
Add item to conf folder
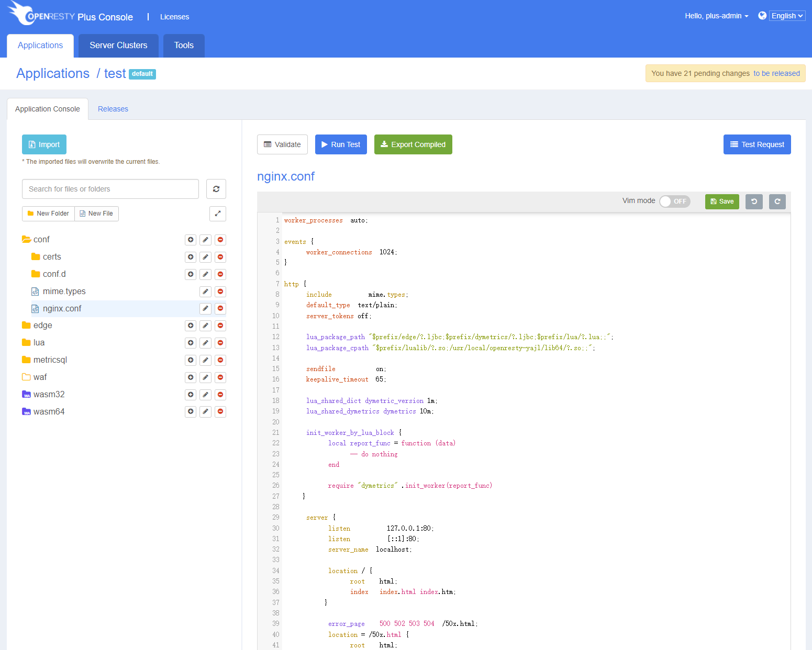point(191,240)
